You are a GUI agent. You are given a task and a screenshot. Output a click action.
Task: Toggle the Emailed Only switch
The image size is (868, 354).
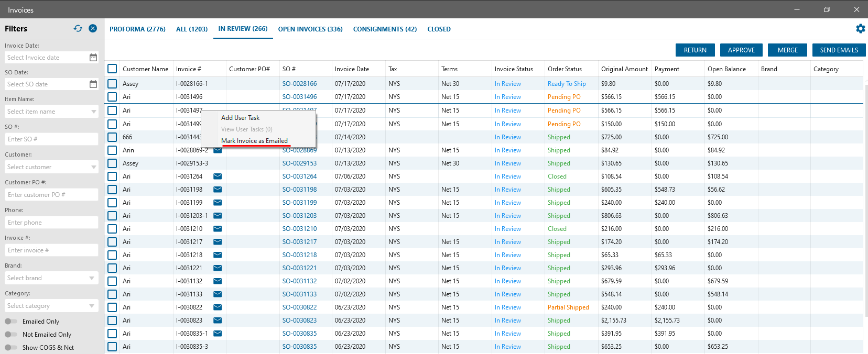(11, 322)
